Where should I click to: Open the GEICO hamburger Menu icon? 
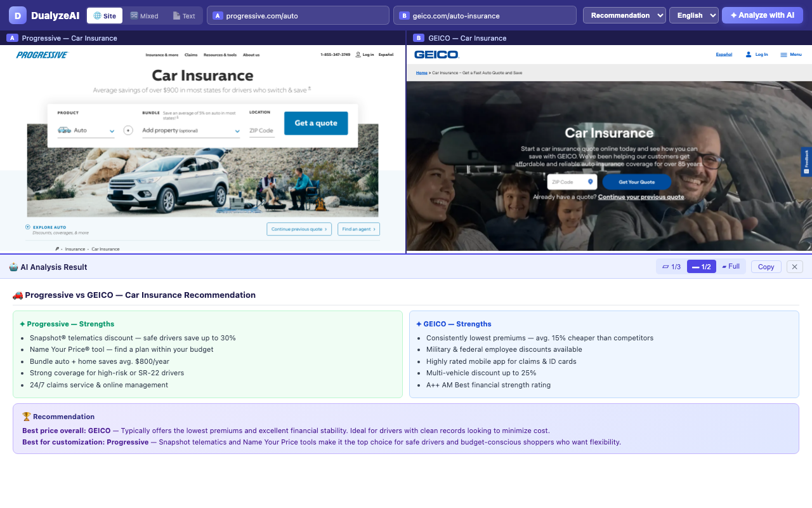[x=783, y=55]
